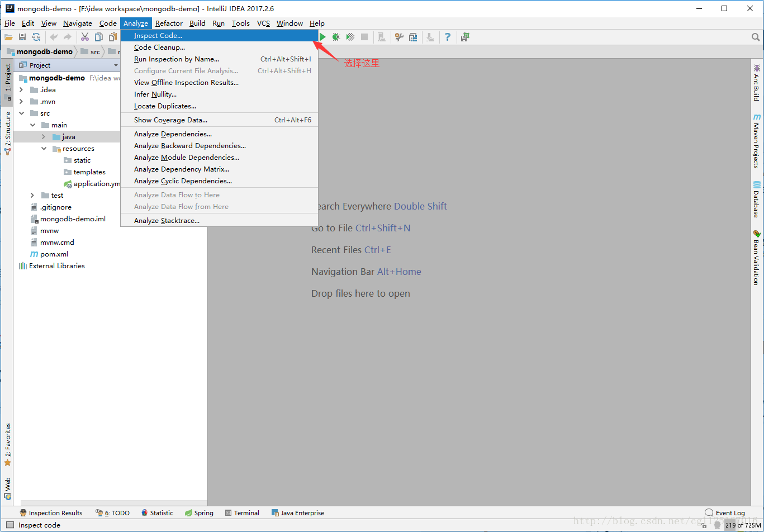
Task: Open the Spring bottom tab
Action: pos(199,513)
